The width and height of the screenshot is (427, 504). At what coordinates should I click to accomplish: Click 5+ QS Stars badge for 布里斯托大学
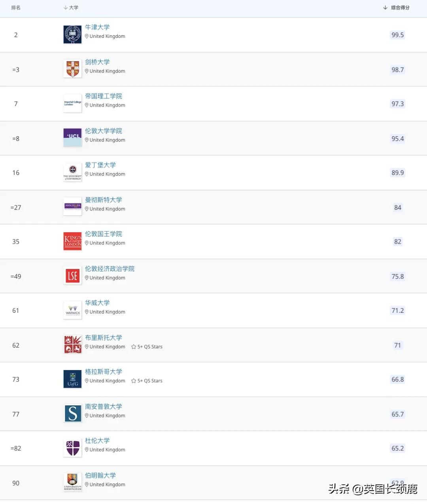[147, 347]
